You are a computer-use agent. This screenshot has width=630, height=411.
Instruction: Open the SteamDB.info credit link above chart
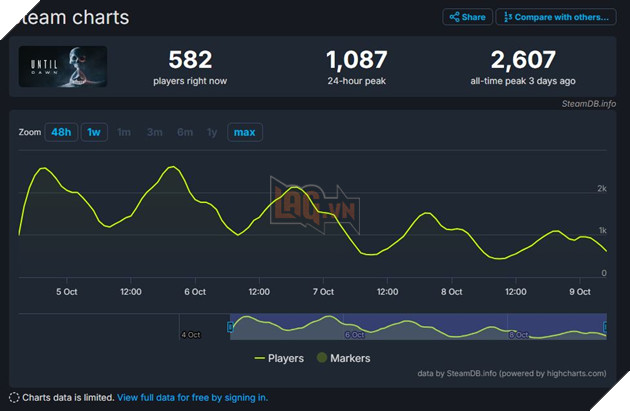(587, 103)
